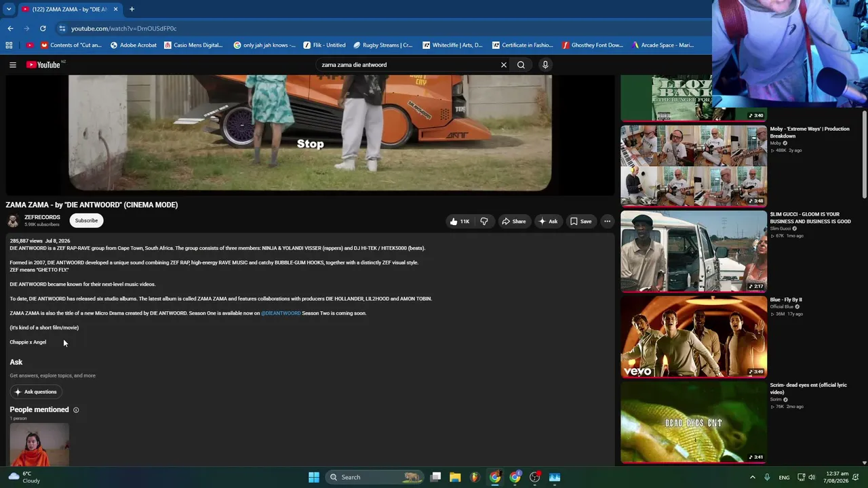Image resolution: width=868 pixels, height=488 pixels.
Task: Open the 'Blue - Fly By II' title
Action: point(786,300)
